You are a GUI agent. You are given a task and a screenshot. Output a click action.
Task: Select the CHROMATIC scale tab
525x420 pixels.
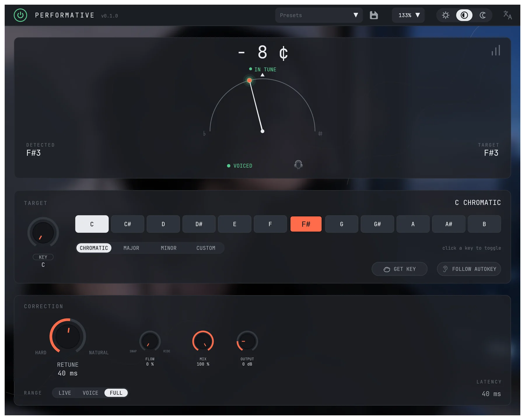click(94, 248)
